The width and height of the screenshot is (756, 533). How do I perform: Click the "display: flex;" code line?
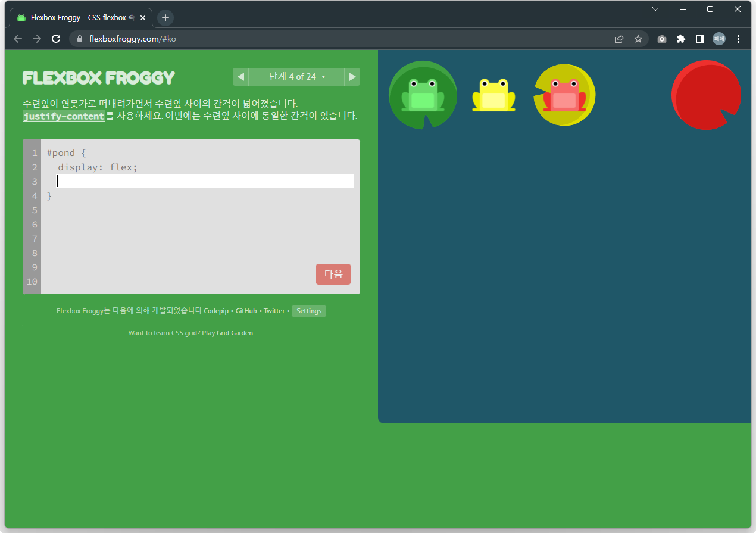click(x=98, y=167)
